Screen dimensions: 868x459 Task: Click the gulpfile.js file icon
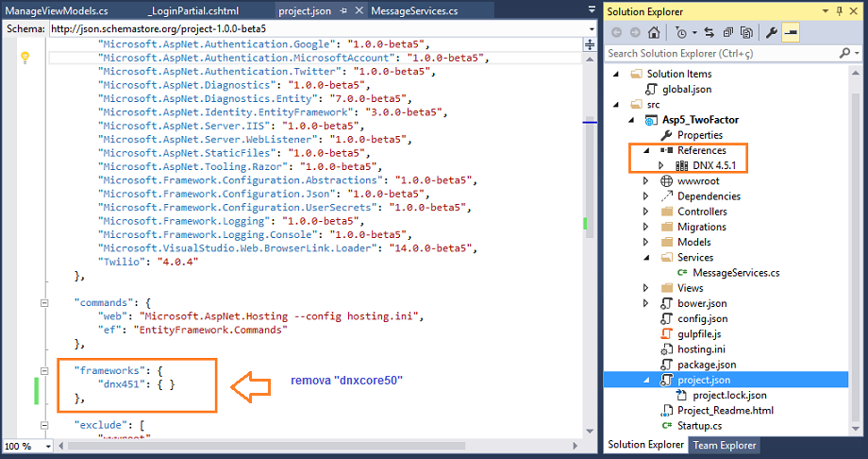pyautogui.click(x=666, y=333)
